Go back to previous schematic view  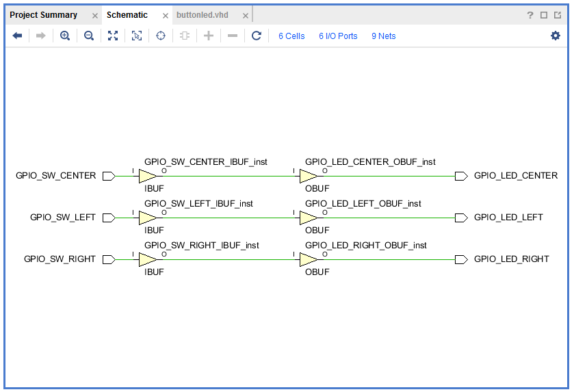17,36
